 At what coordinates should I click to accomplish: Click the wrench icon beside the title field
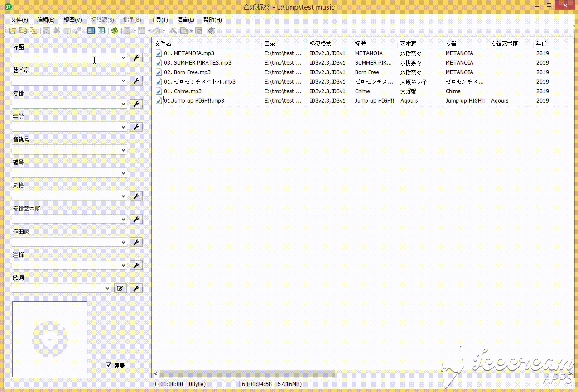136,57
